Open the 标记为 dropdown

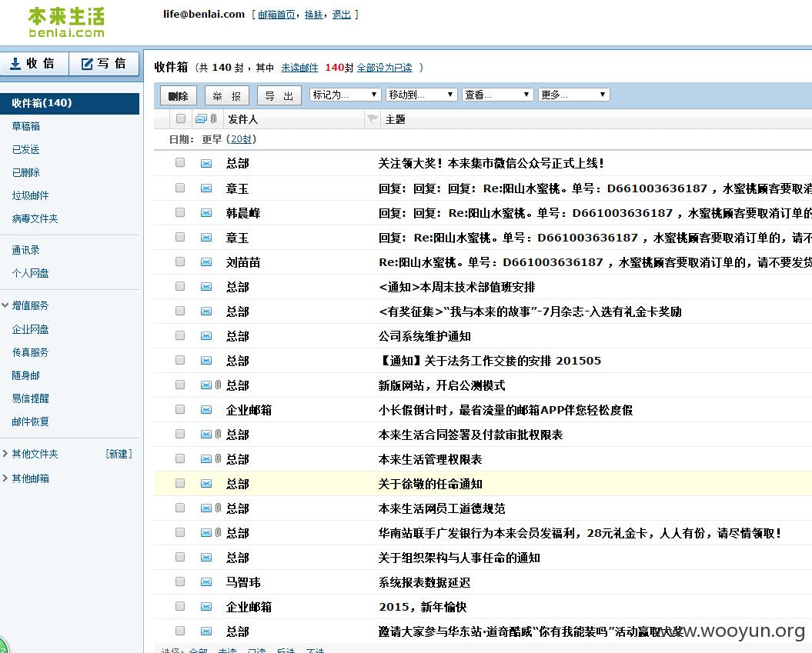coord(345,95)
